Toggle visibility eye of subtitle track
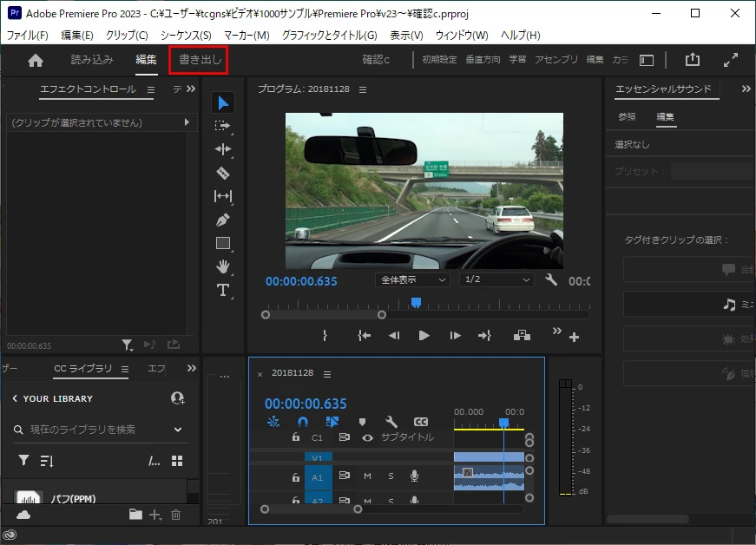 368,437
